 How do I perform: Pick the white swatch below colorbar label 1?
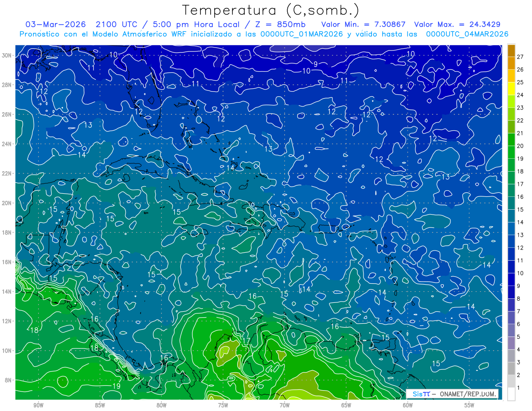click(511, 394)
